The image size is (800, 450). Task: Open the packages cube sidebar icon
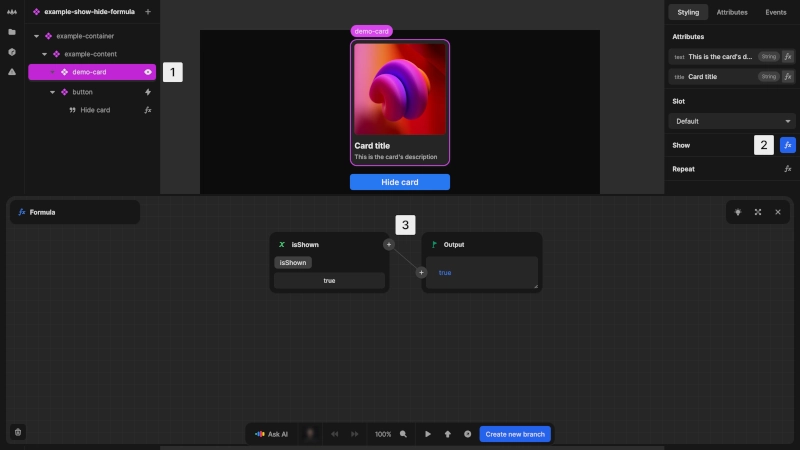[x=12, y=52]
